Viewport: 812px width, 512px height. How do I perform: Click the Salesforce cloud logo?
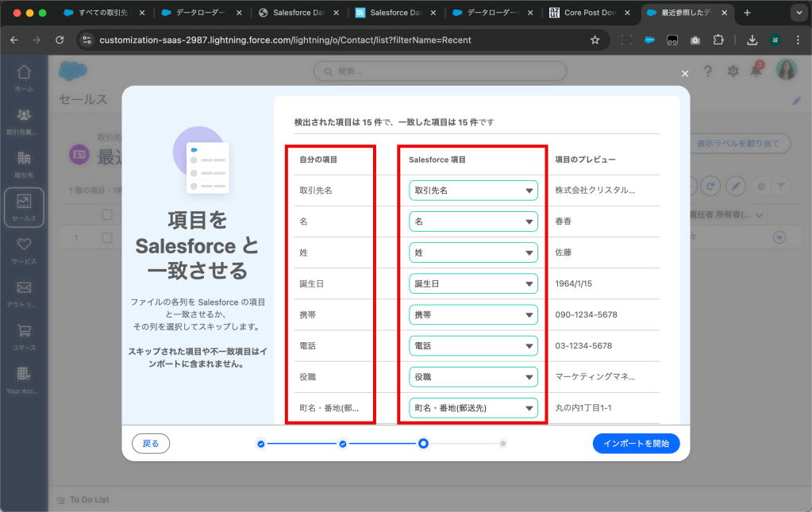(72, 71)
